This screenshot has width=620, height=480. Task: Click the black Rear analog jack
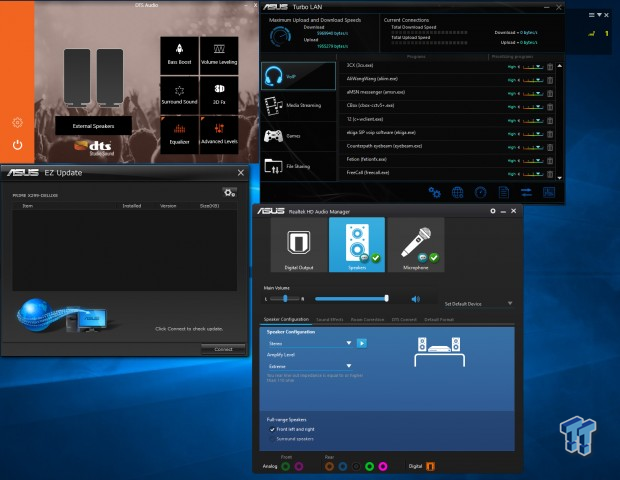(356, 467)
